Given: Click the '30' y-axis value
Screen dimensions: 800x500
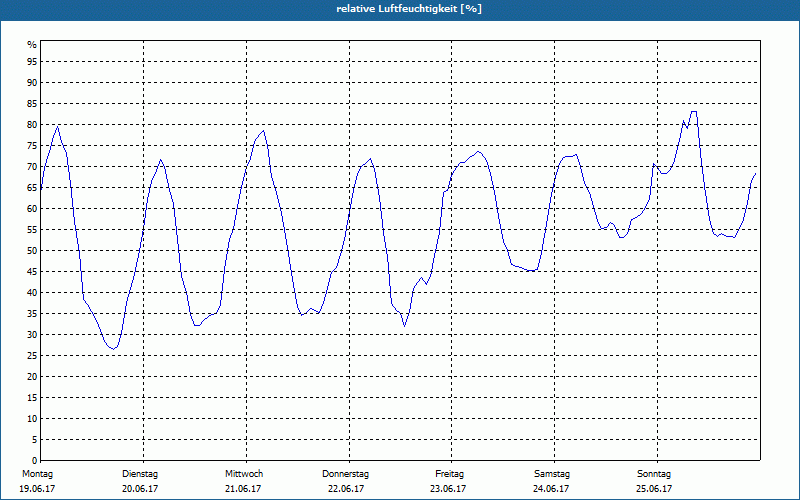Looking at the screenshot, I should point(32,335).
